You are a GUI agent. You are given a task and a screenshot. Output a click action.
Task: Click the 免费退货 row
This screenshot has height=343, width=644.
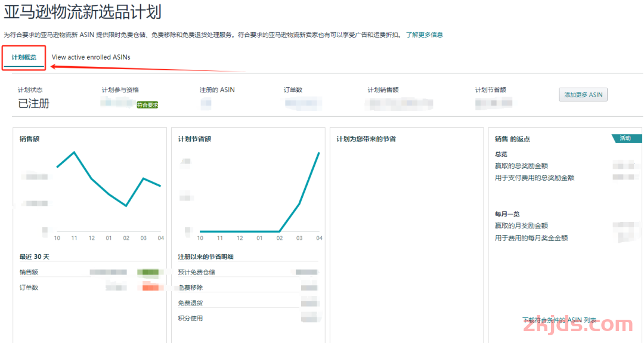[248, 303]
